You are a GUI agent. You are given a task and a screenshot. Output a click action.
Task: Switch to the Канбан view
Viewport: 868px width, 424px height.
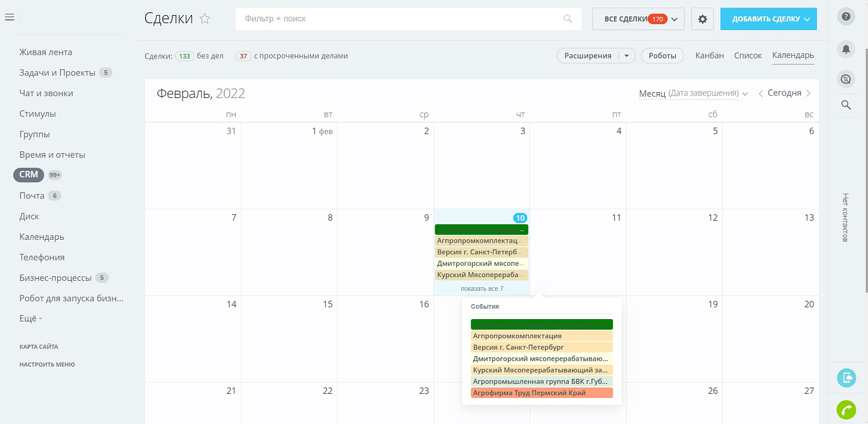click(709, 55)
